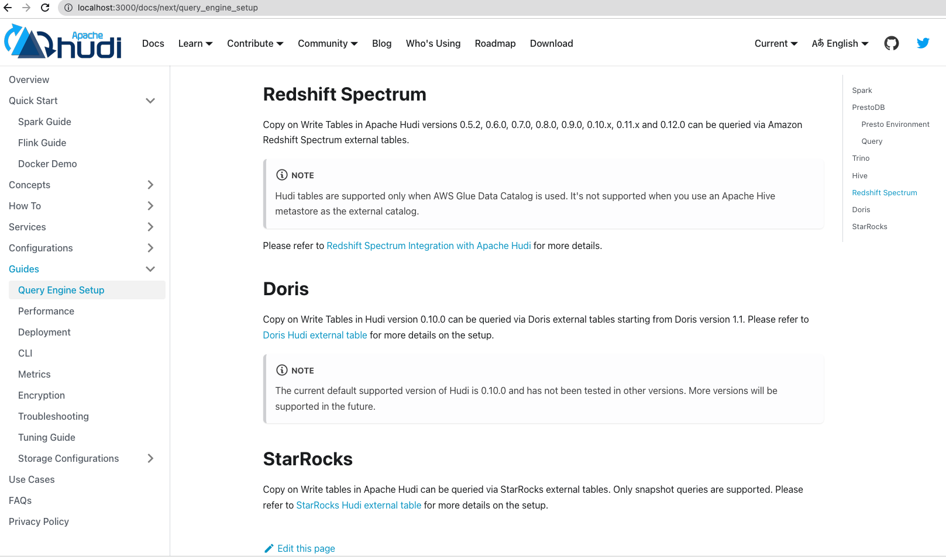Viewport: 946px width, 560px height.
Task: Expand the Concepts sidebar section
Action: coord(150,185)
